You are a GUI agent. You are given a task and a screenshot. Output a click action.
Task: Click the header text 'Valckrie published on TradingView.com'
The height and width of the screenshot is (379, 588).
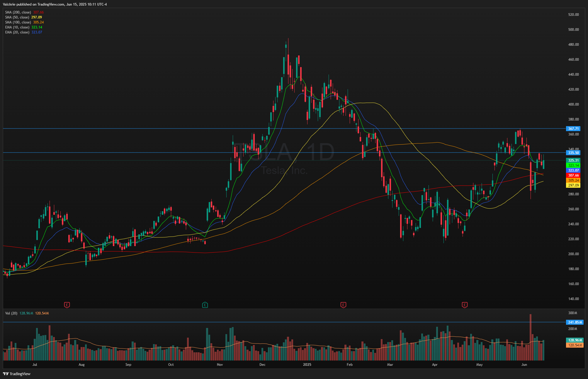[34, 4]
